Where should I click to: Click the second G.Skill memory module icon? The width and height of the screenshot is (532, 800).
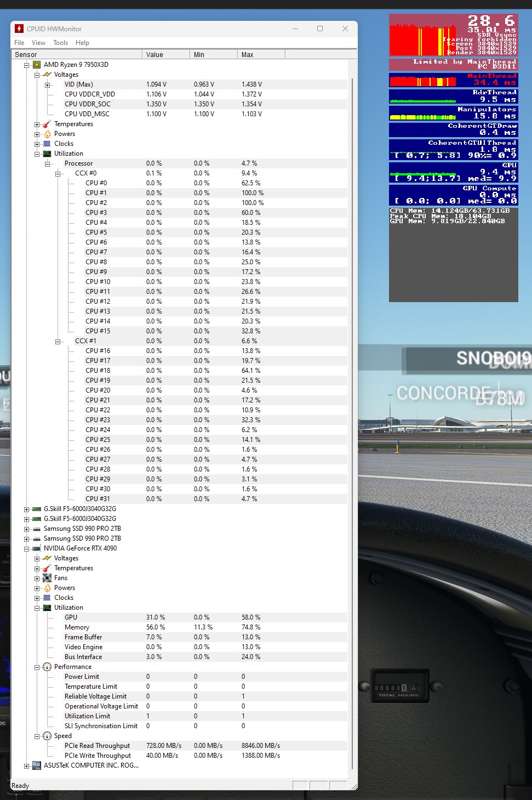[x=37, y=519]
